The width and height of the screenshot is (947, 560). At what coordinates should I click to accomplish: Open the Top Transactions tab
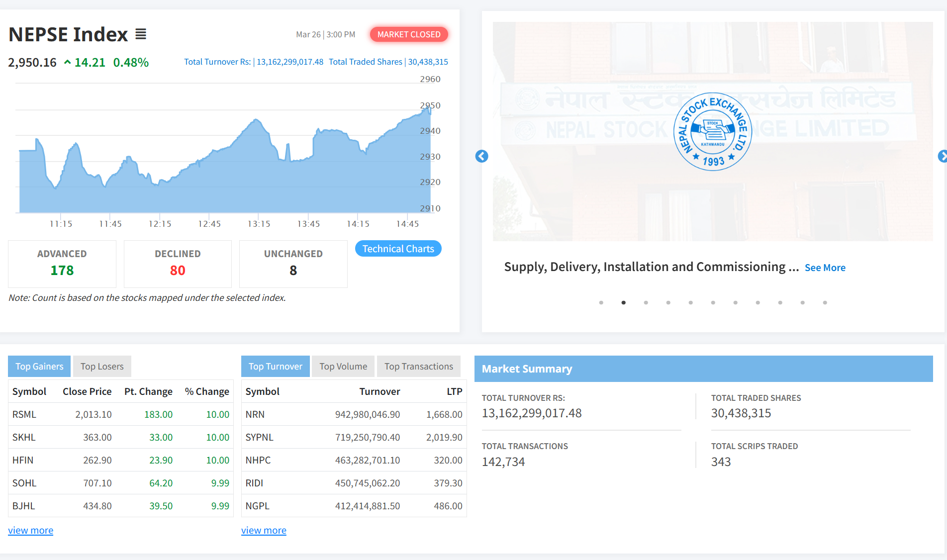(x=418, y=367)
